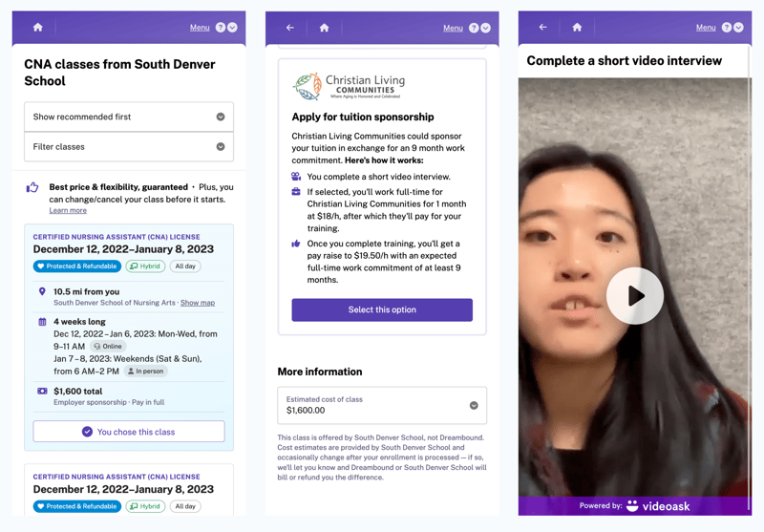
Task: Open Menu link in the video interview screen
Action: (706, 28)
